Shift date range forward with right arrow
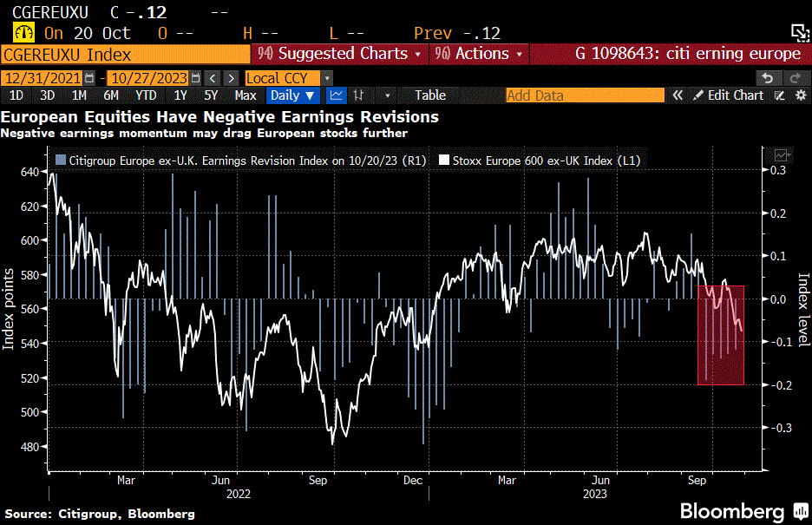 click(231, 78)
